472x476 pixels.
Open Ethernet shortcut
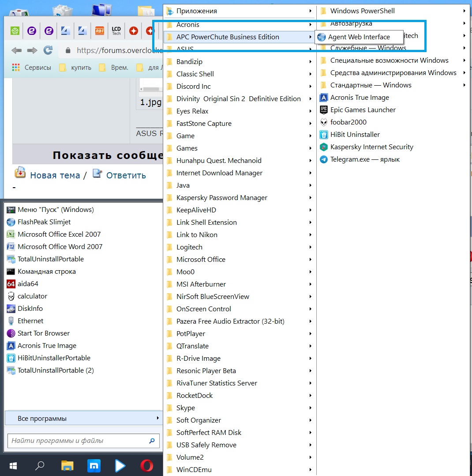tap(25, 321)
